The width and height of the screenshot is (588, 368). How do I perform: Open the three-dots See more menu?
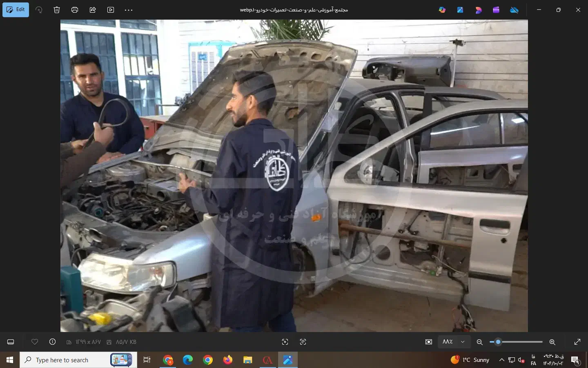coord(129,10)
